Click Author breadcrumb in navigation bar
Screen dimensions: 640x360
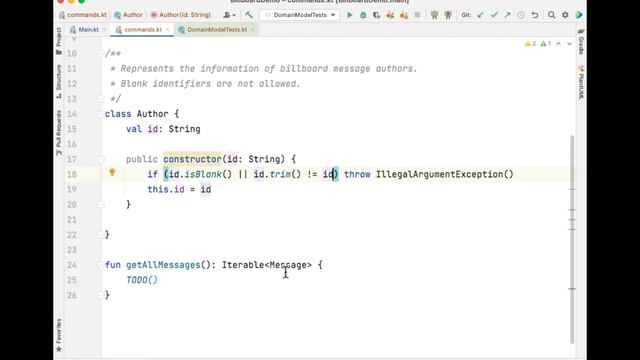tap(129, 15)
